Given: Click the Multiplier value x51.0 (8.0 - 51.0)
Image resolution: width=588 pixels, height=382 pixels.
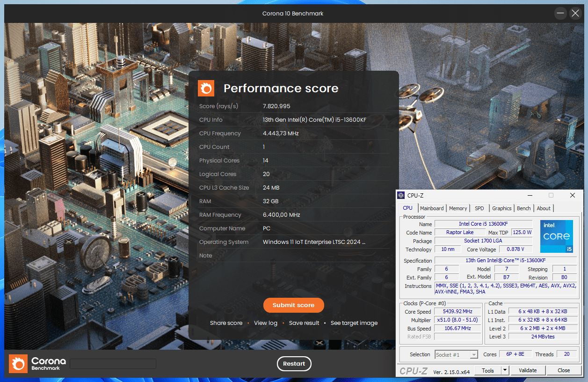Looking at the screenshot, I should 457,320.
